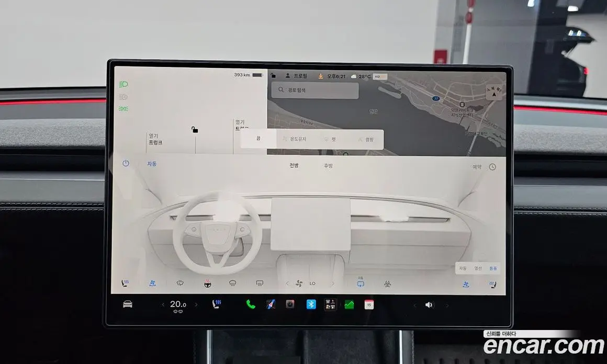607x364 pixels.
Task: Open the scheduling clock icon
Action: coord(492,167)
